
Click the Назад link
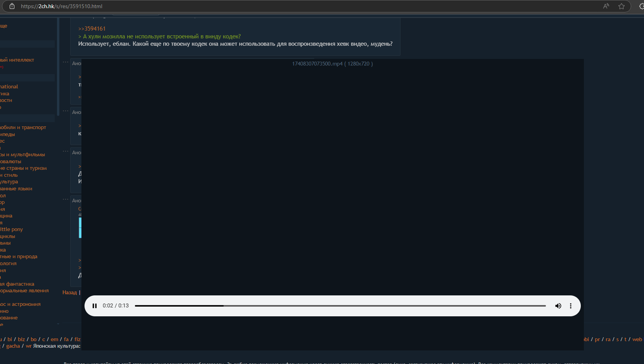pos(69,292)
